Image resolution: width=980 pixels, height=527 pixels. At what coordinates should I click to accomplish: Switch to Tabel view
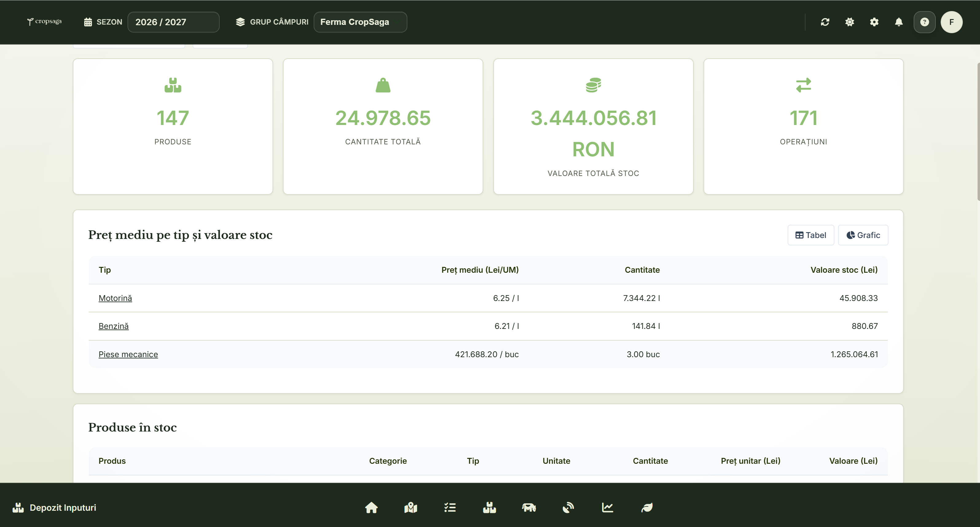coord(811,235)
